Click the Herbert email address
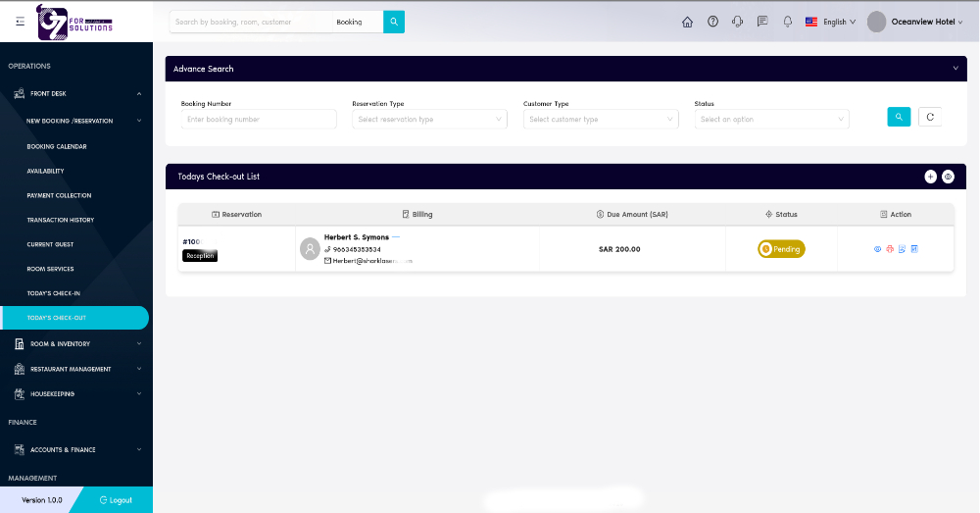The image size is (980, 513). pyautogui.click(x=372, y=261)
